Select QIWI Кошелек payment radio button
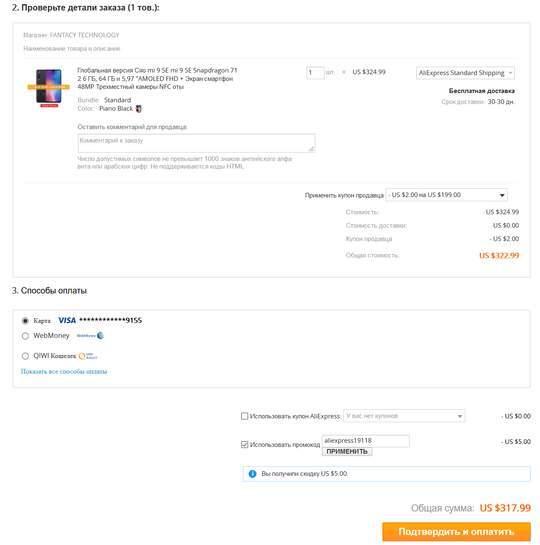The width and height of the screenshot is (540, 545). tap(25, 356)
